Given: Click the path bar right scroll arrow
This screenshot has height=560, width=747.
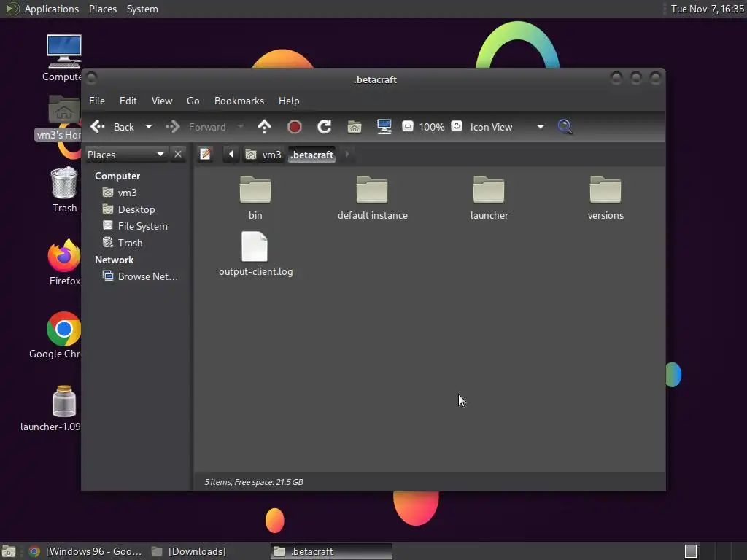Looking at the screenshot, I should (x=347, y=155).
